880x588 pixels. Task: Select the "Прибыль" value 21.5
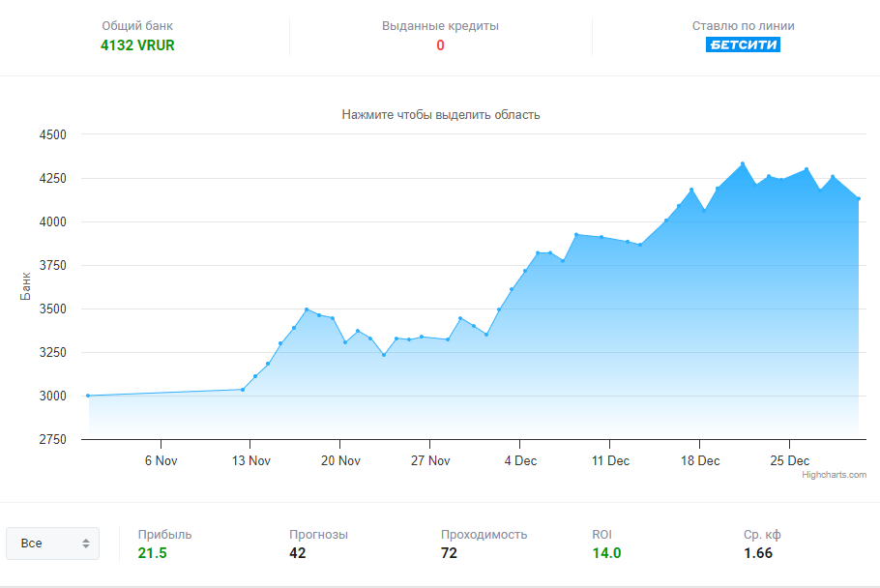point(153,553)
